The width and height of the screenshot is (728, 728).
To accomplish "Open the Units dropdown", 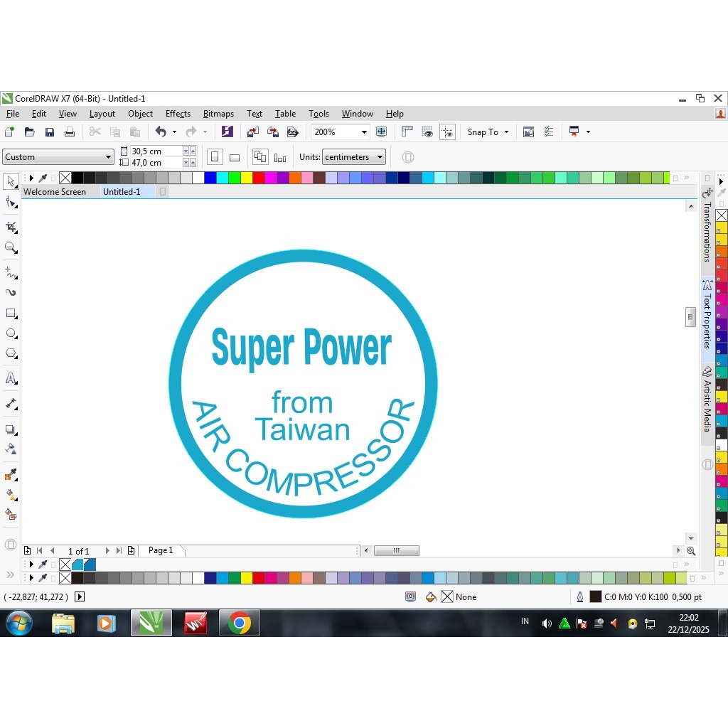I will coord(353,156).
